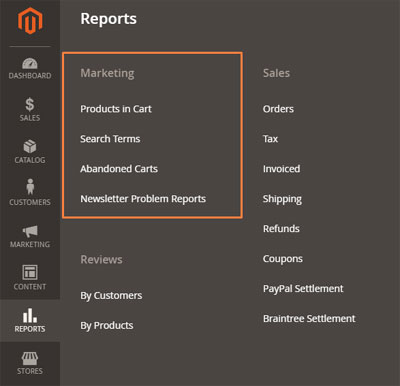Open the Tax sales report
The width and height of the screenshot is (400, 386).
(x=270, y=139)
